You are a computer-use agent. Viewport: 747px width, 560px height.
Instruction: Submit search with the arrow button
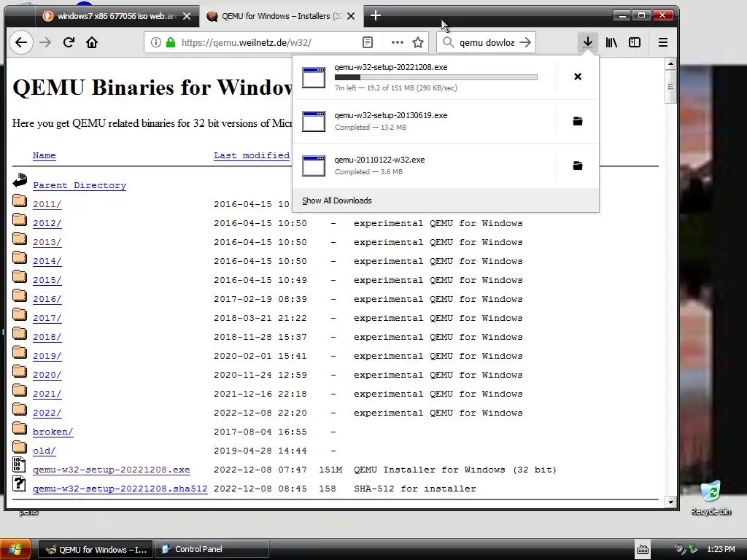click(x=525, y=42)
